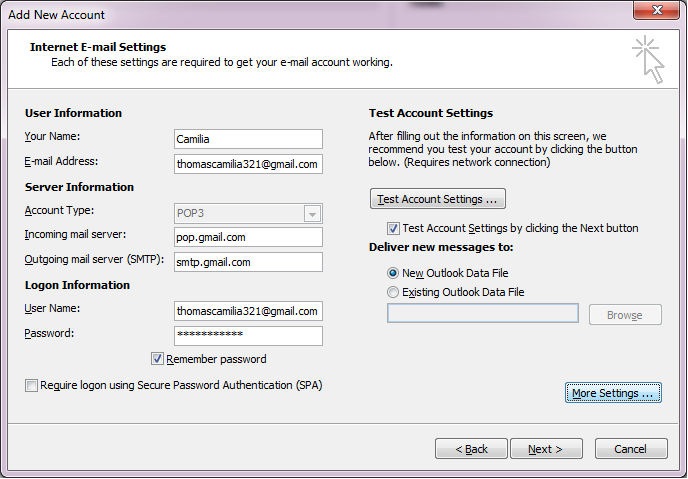
Task: Focus the User Name input box
Action: point(247,311)
